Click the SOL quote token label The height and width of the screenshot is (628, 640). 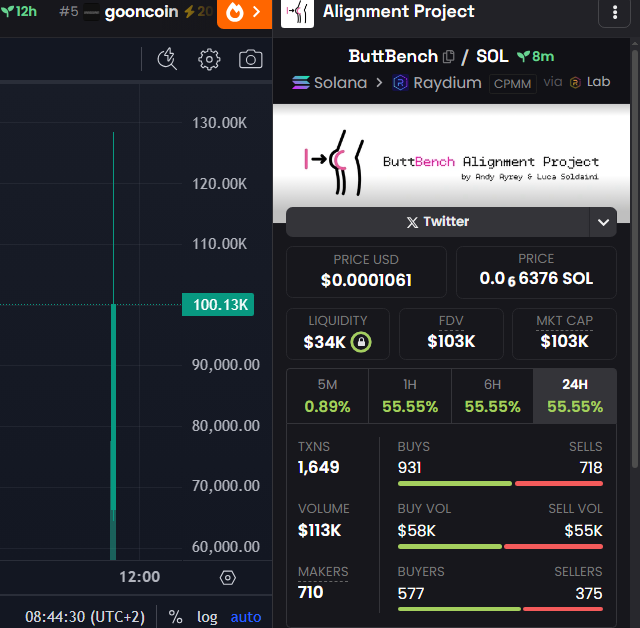pos(492,56)
